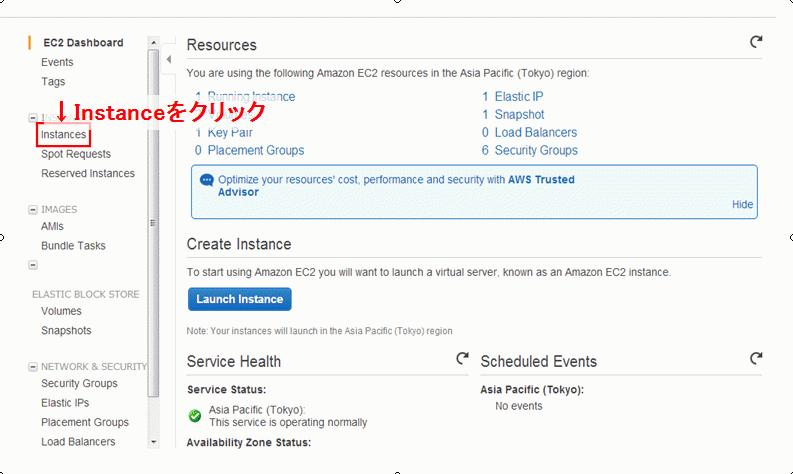793x474 pixels.
Task: Click the Trusted Advisor speech bubble icon
Action: (x=206, y=180)
